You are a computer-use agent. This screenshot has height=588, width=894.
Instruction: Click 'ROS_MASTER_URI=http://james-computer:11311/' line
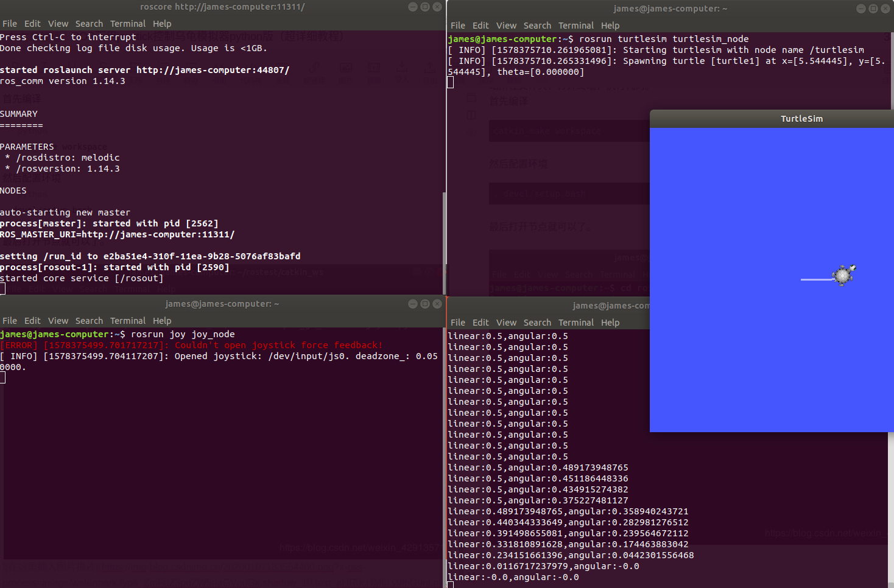click(x=117, y=234)
